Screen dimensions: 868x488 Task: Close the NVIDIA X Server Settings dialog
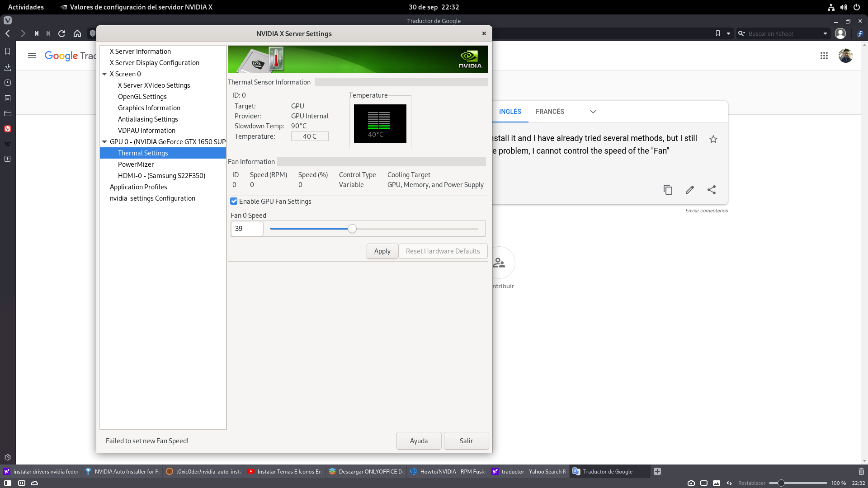[484, 33]
